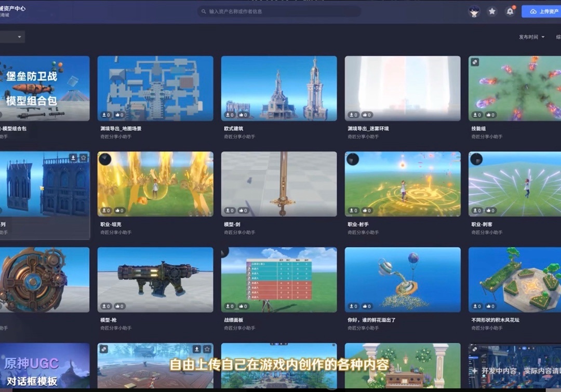The image size is (561, 392).
Task: Click the 技能组 title
Action: pyautogui.click(x=478, y=129)
